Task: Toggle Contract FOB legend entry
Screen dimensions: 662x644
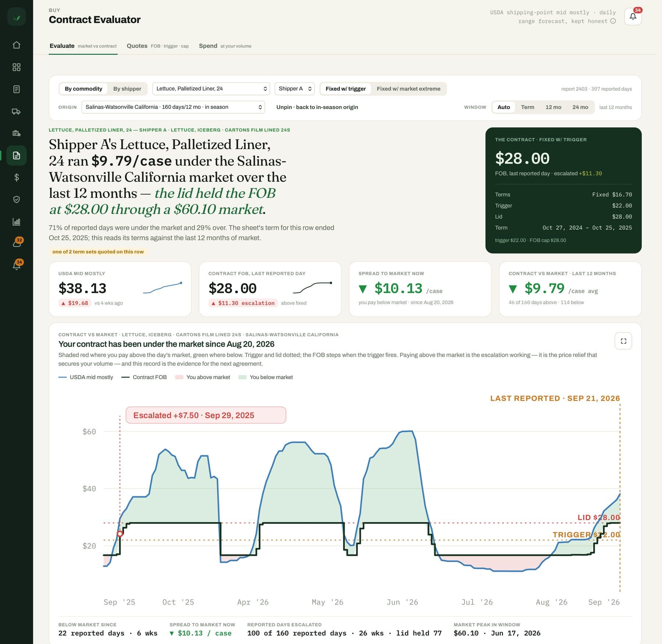Action: click(x=144, y=377)
